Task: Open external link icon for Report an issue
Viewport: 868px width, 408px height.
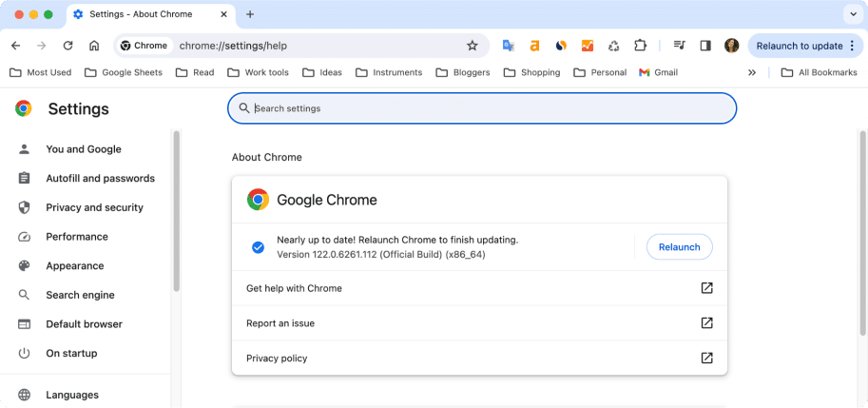Action: (707, 322)
